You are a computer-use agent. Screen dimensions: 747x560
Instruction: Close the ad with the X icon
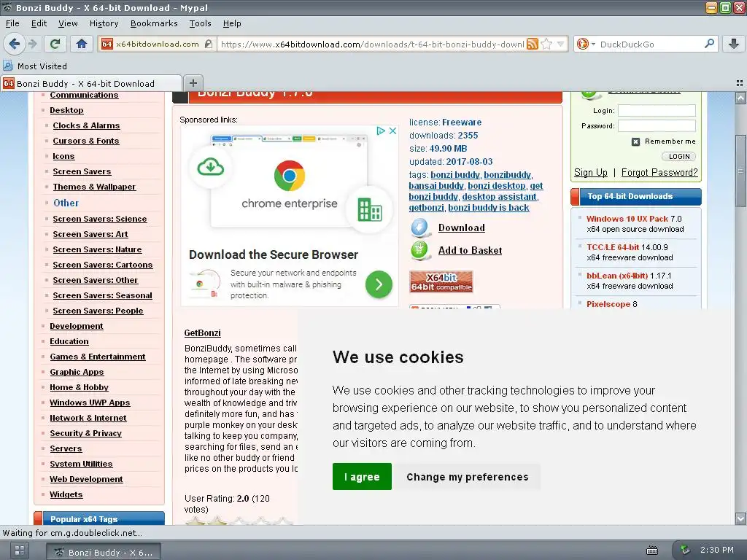pos(393,131)
